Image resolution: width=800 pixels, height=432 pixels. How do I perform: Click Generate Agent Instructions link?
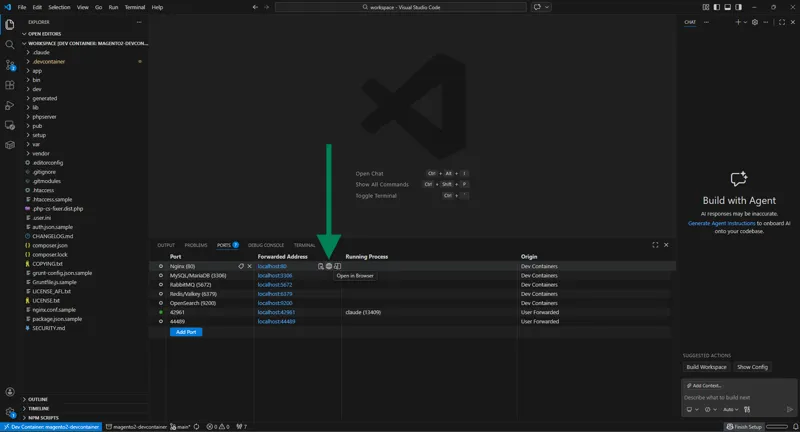[x=721, y=223]
